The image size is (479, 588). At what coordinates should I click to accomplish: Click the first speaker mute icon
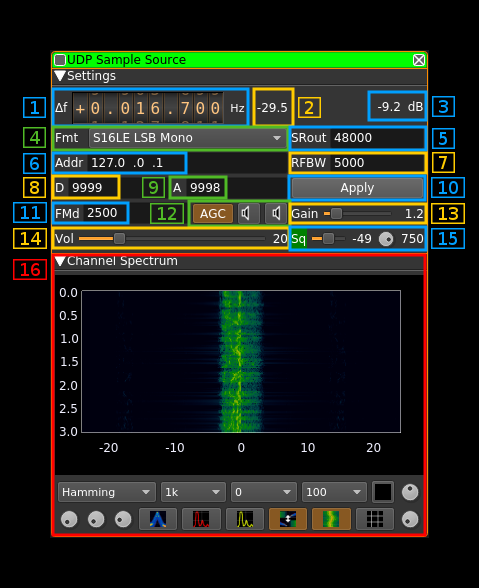pos(249,213)
